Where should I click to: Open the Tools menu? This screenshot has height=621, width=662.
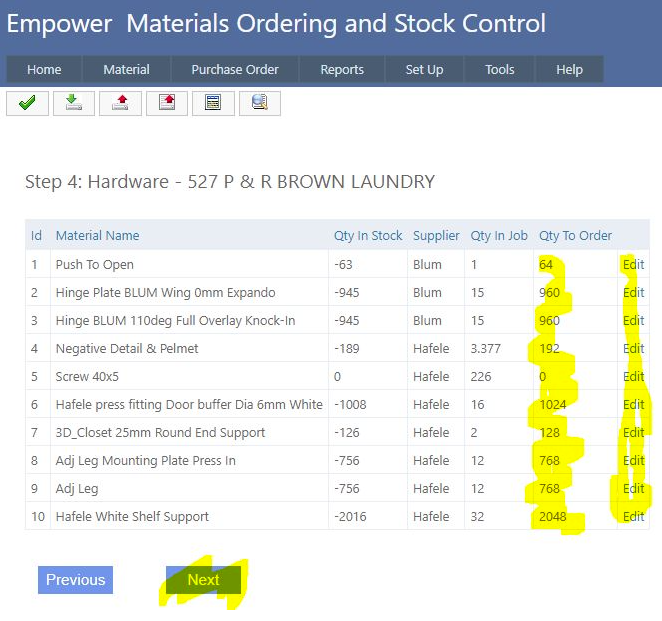(500, 69)
